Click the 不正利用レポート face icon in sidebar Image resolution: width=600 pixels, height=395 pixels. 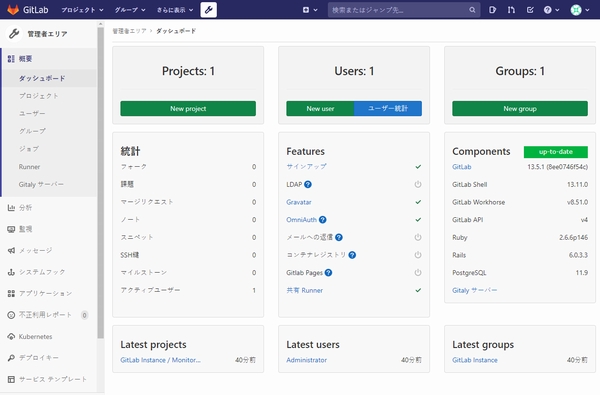pyautogui.click(x=11, y=315)
